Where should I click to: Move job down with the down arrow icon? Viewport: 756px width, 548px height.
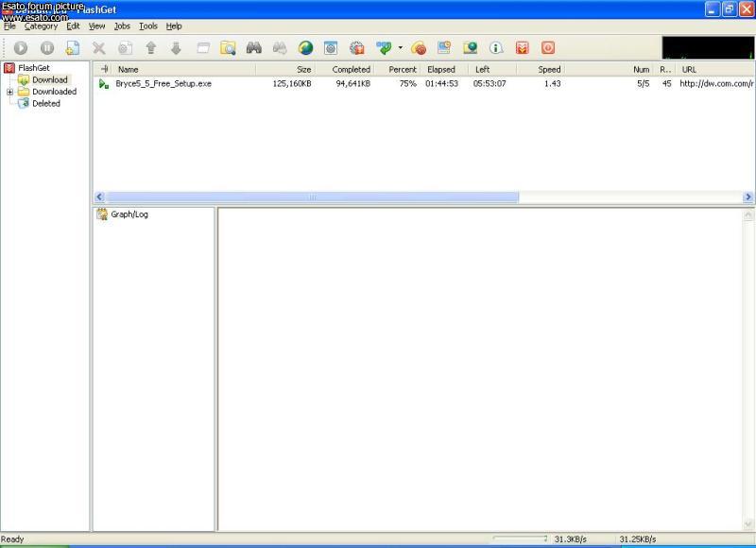tap(176, 48)
